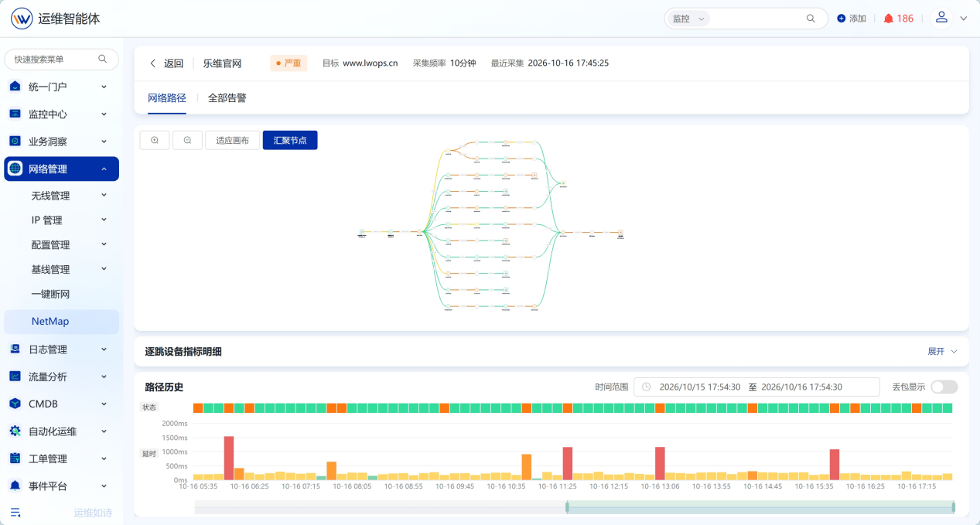Click the 统一门户 sidebar icon
Image resolution: width=980 pixels, height=525 pixels.
click(15, 87)
